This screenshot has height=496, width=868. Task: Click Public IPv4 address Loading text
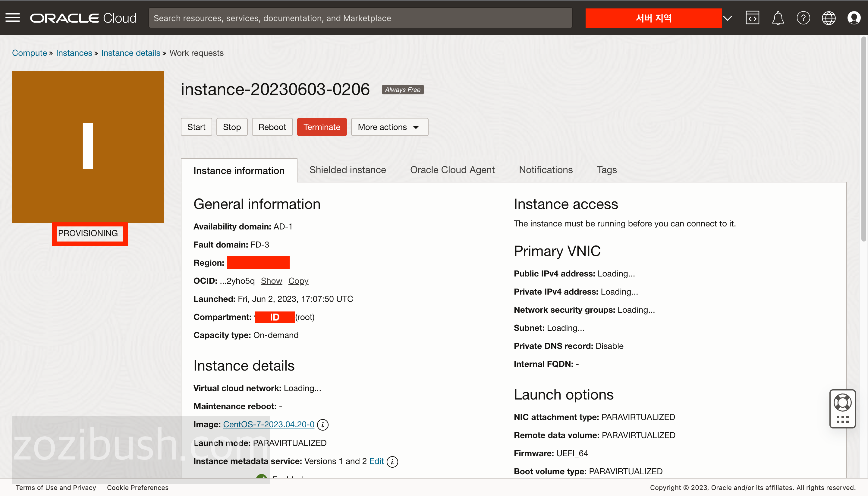pos(574,273)
